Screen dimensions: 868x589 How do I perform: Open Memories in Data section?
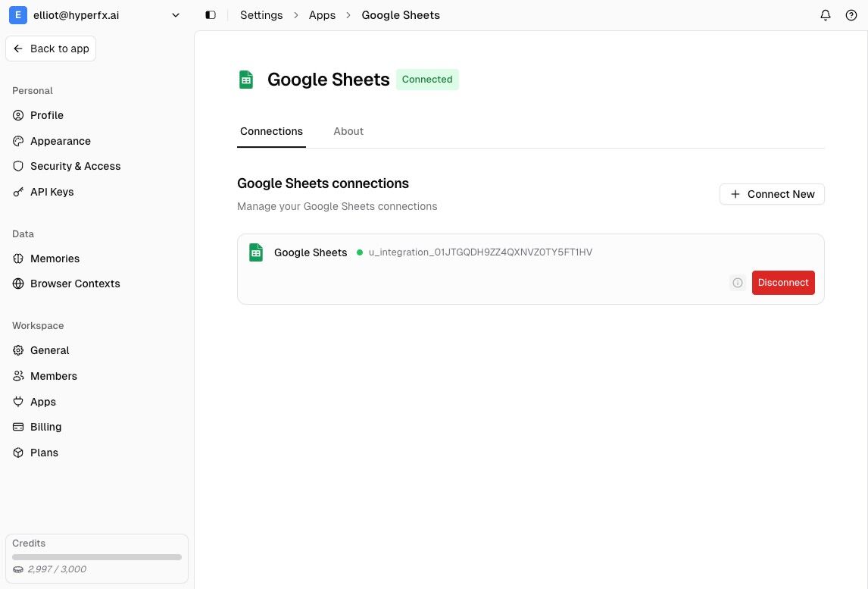(x=55, y=258)
